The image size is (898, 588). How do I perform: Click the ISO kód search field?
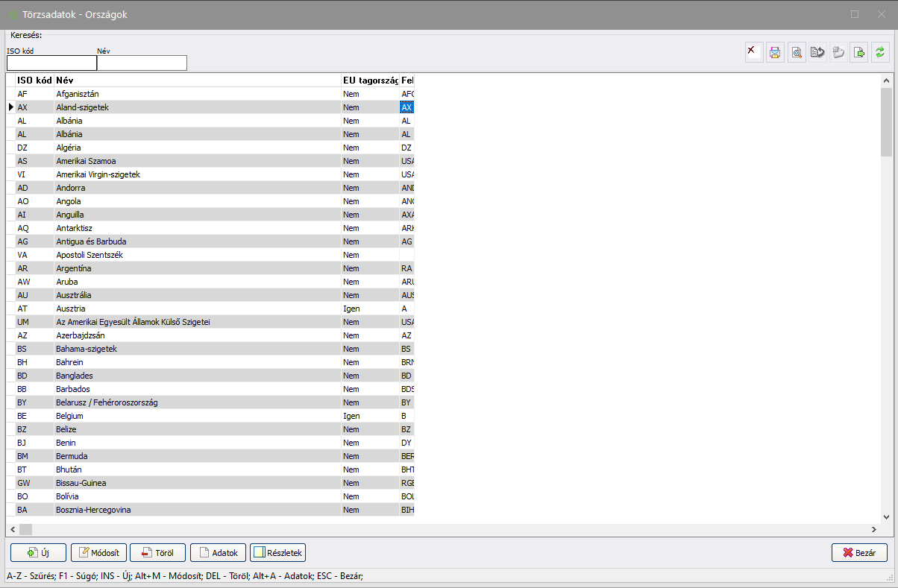coord(51,63)
